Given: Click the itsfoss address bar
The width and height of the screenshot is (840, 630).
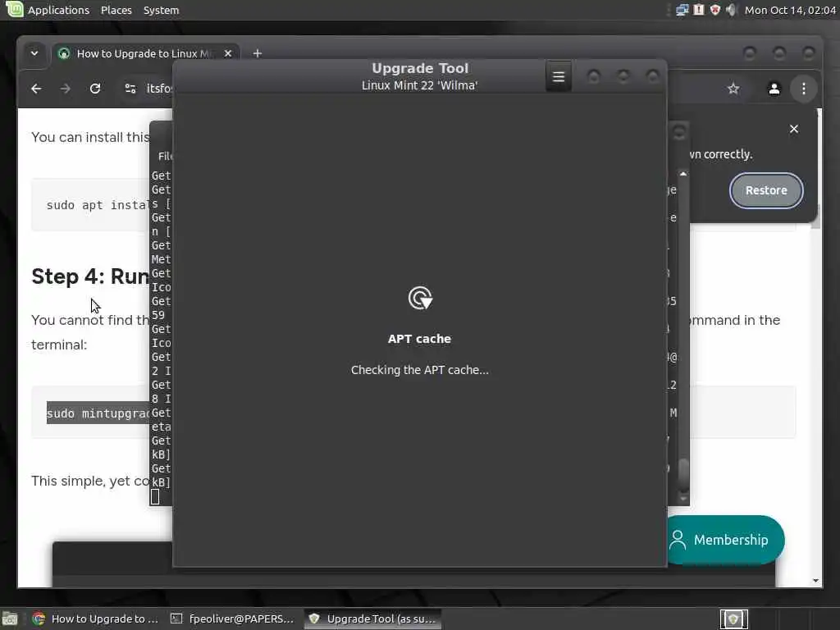Looking at the screenshot, I should click(159, 89).
